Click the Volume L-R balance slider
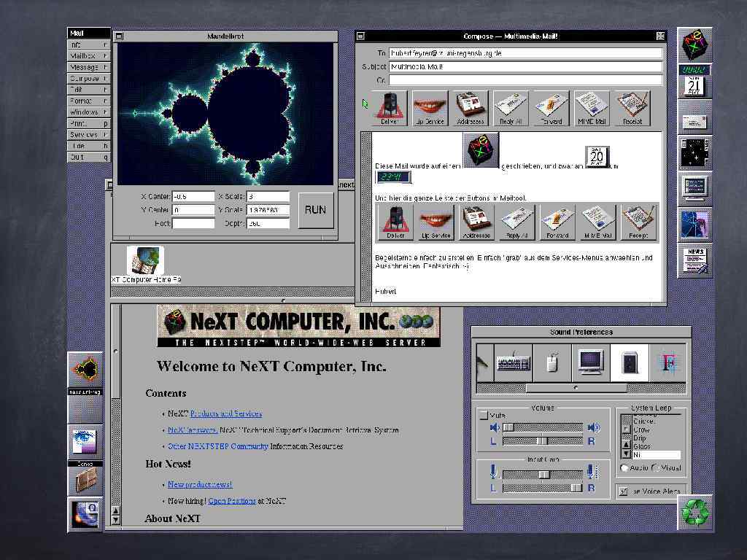Image resolution: width=747 pixels, height=560 pixels. (543, 441)
